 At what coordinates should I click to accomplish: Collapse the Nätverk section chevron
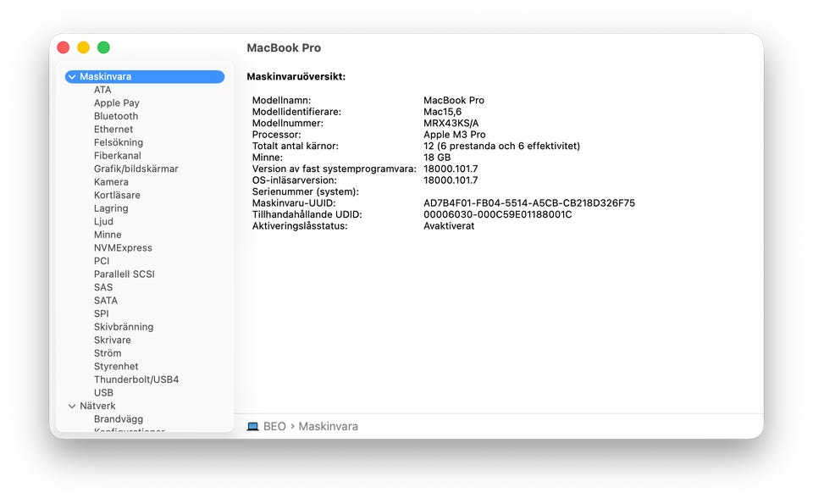point(72,406)
